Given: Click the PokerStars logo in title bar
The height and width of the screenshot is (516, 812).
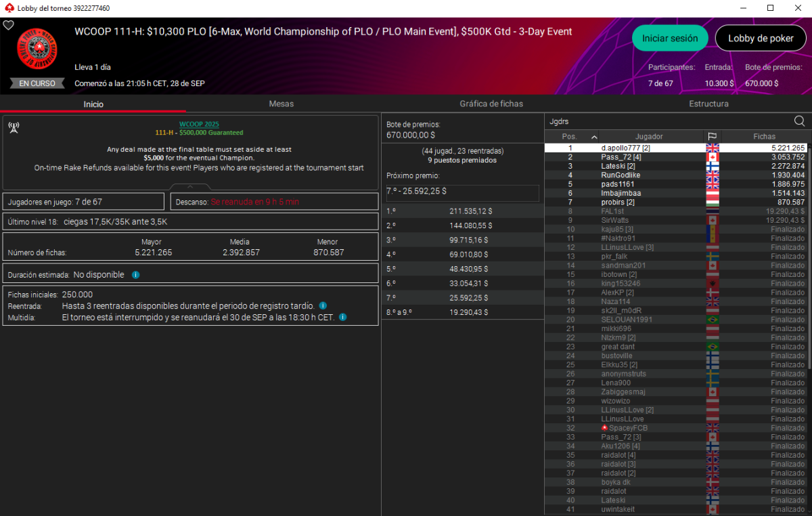Looking at the screenshot, I should (x=8, y=8).
